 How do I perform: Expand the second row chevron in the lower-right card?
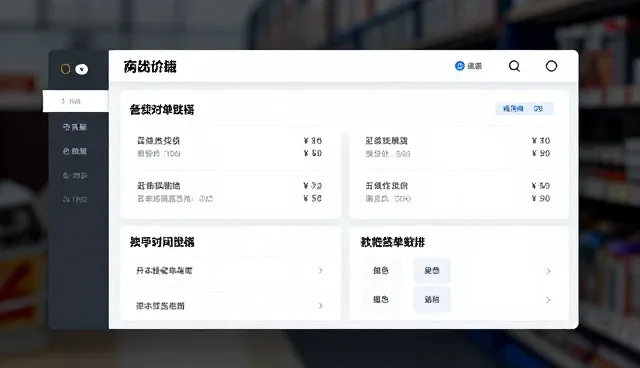coord(548,300)
